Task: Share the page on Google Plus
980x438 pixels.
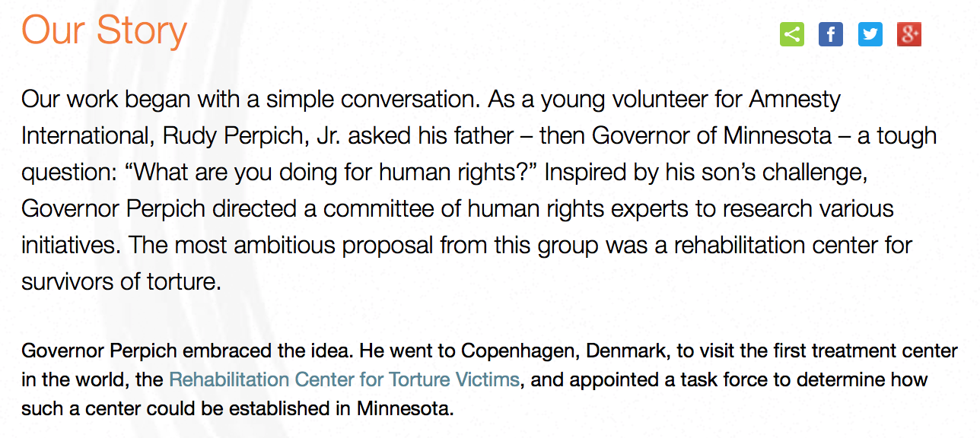Action: (909, 34)
